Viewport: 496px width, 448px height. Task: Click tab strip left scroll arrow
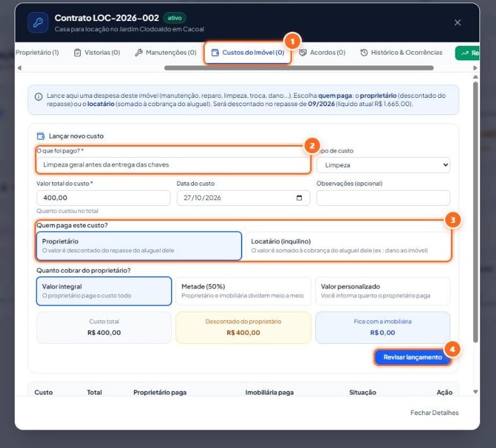tap(19, 68)
